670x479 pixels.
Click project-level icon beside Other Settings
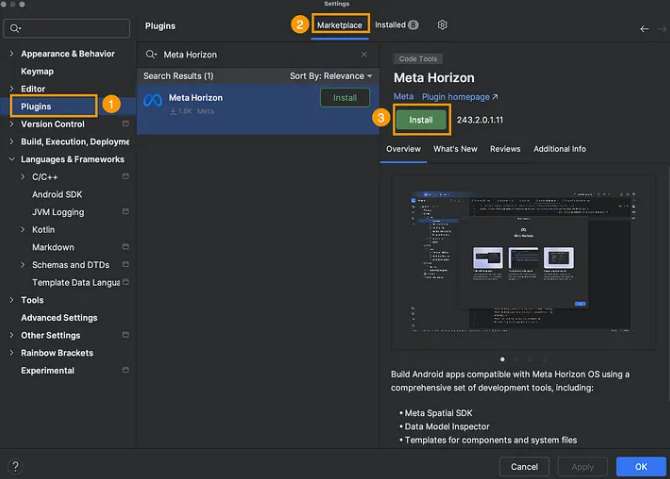(126, 335)
